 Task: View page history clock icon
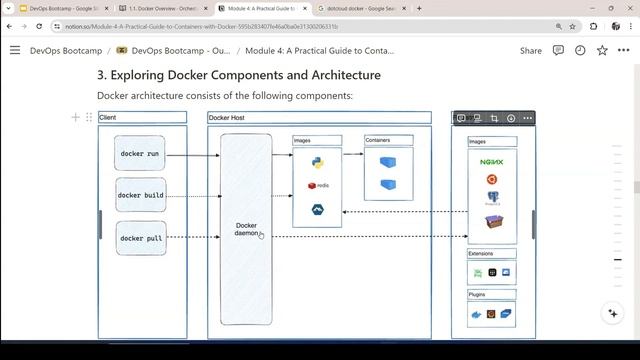[x=580, y=50]
